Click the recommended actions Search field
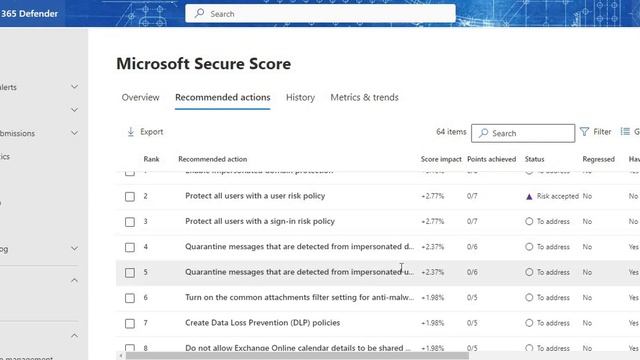Image resolution: width=640 pixels, height=360 pixels. tap(523, 133)
